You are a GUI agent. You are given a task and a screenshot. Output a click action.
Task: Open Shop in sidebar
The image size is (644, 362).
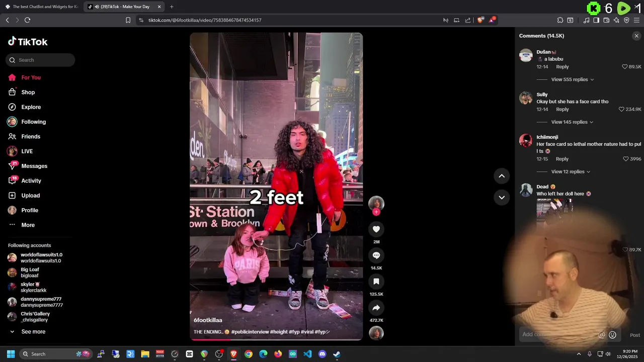21,92
